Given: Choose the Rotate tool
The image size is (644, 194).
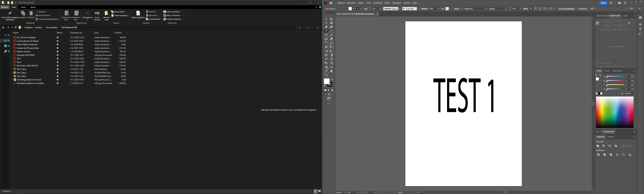Looking at the screenshot, I should (x=326, y=43).
